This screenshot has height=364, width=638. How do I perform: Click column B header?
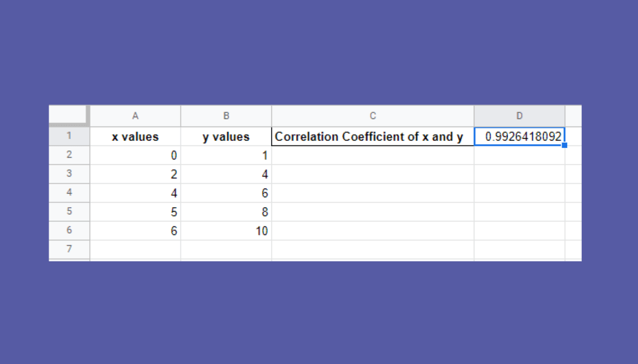pyautogui.click(x=226, y=115)
